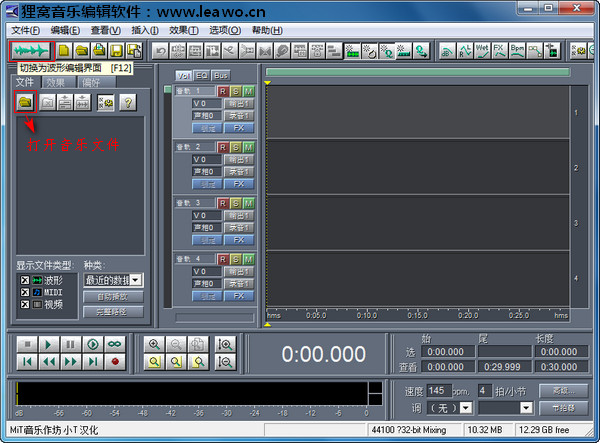
Task: Zoom out horizontally magnifier icon
Action: [176, 345]
